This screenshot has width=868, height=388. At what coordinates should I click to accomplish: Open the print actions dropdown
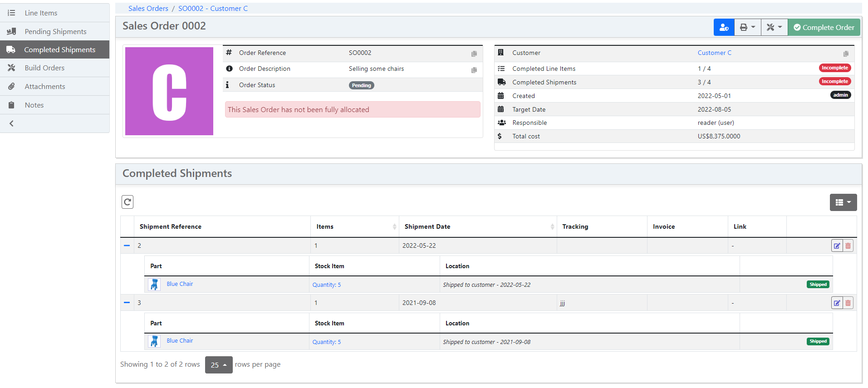tap(747, 27)
